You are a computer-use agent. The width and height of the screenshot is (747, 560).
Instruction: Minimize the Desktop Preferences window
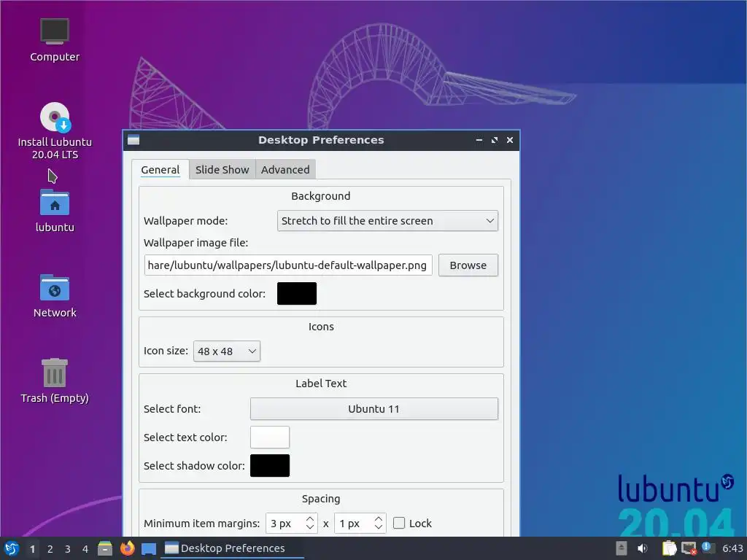click(479, 140)
